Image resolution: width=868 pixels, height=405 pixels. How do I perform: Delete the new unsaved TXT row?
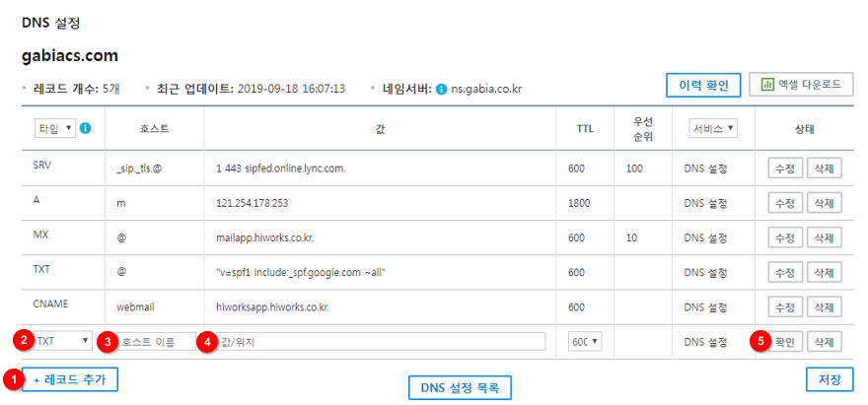[x=825, y=342]
